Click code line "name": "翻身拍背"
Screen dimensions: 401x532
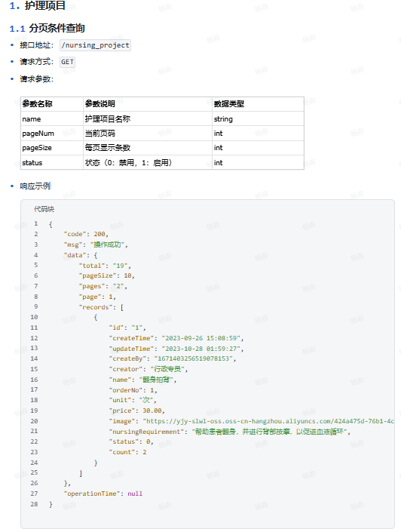[142, 380]
